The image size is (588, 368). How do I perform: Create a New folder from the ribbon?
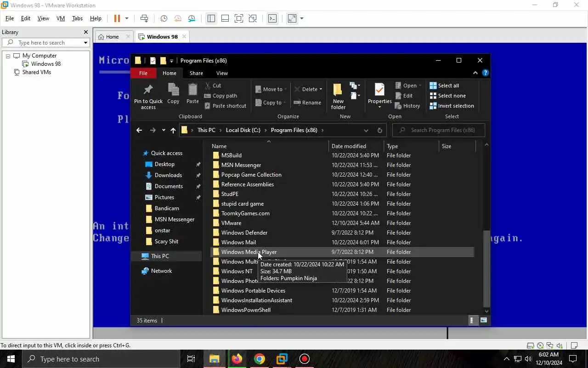(x=338, y=97)
